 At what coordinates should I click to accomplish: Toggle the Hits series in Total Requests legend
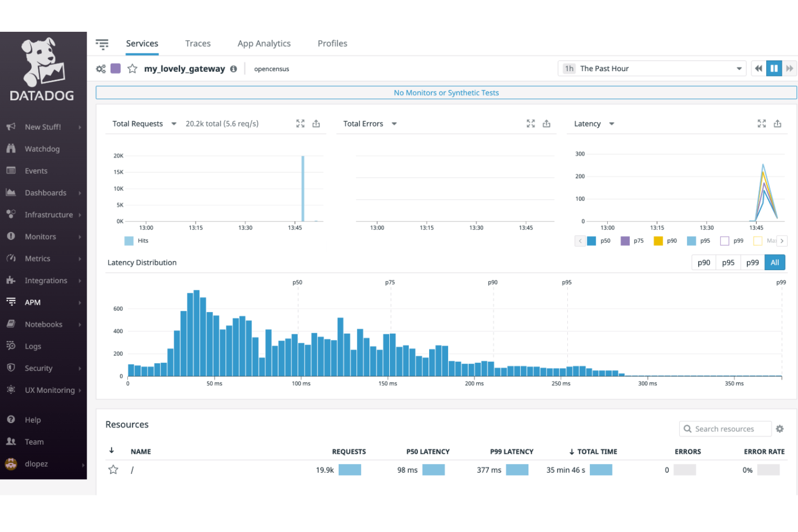tap(136, 241)
